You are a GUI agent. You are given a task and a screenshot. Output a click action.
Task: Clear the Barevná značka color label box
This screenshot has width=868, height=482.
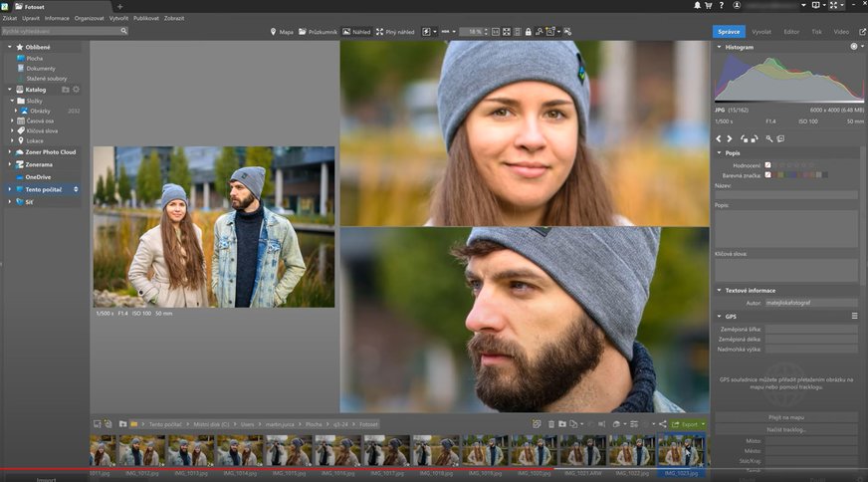pos(767,175)
